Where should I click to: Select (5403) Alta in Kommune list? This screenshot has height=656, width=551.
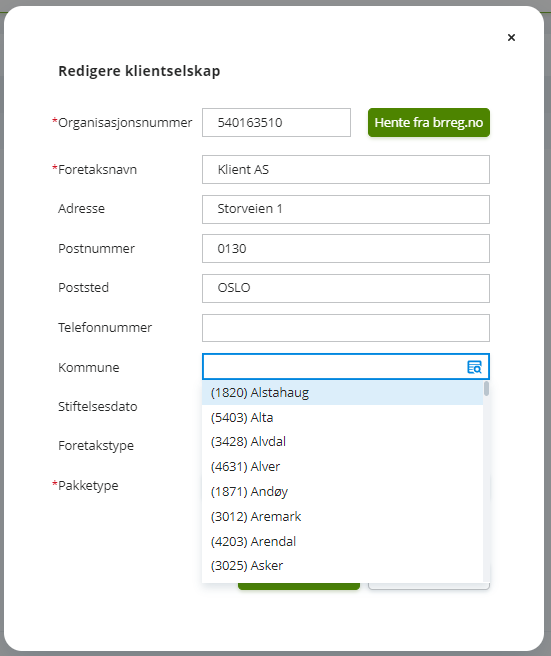[342, 418]
